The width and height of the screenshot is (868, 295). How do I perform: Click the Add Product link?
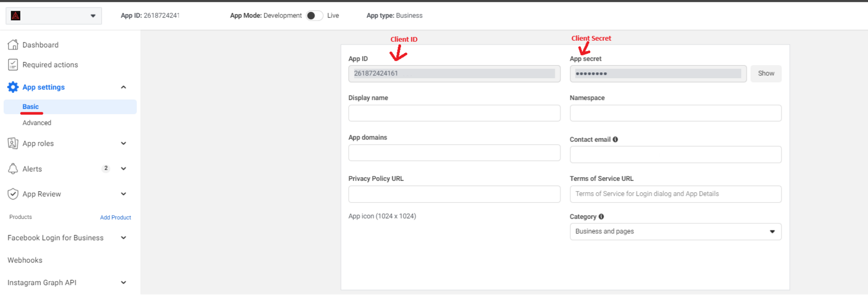pos(116,217)
